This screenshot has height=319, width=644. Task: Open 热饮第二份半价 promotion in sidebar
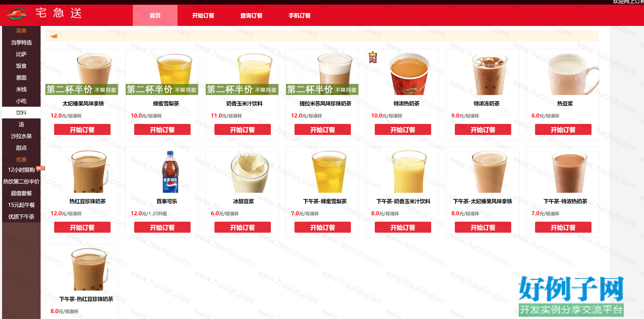click(21, 182)
